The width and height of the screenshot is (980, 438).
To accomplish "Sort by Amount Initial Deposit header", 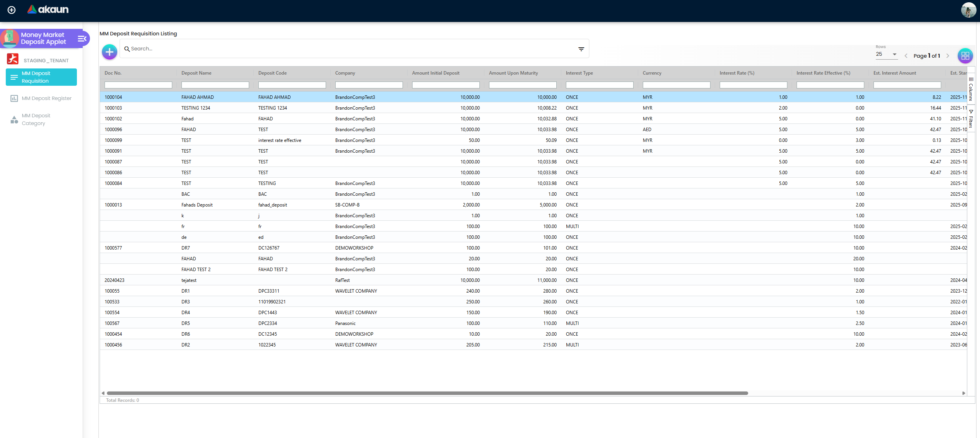I will pos(436,73).
